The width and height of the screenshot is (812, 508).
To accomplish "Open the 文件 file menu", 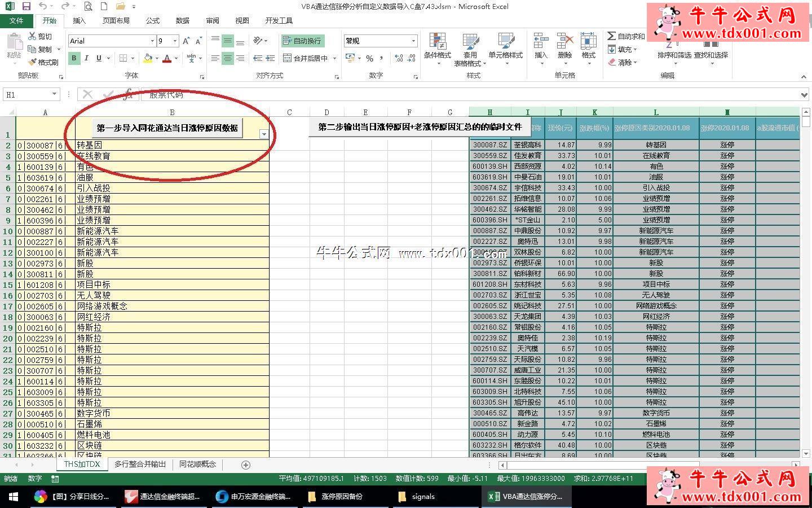I will tap(16, 20).
